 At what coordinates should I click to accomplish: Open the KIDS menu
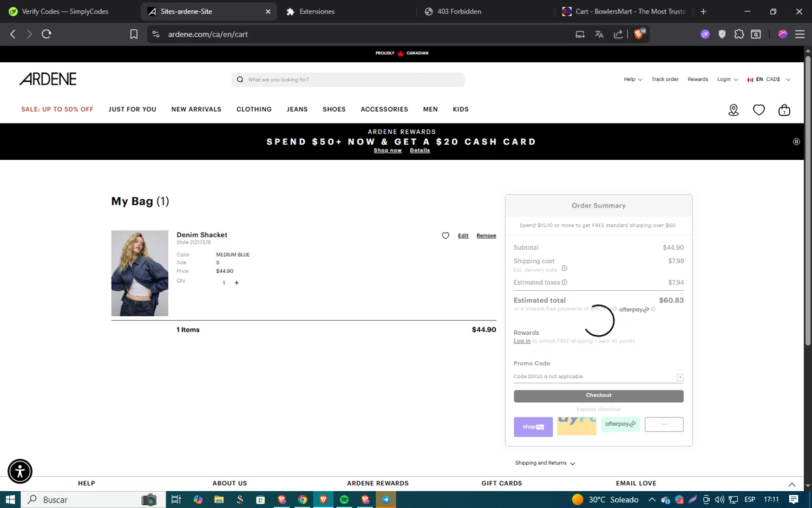coord(461,109)
